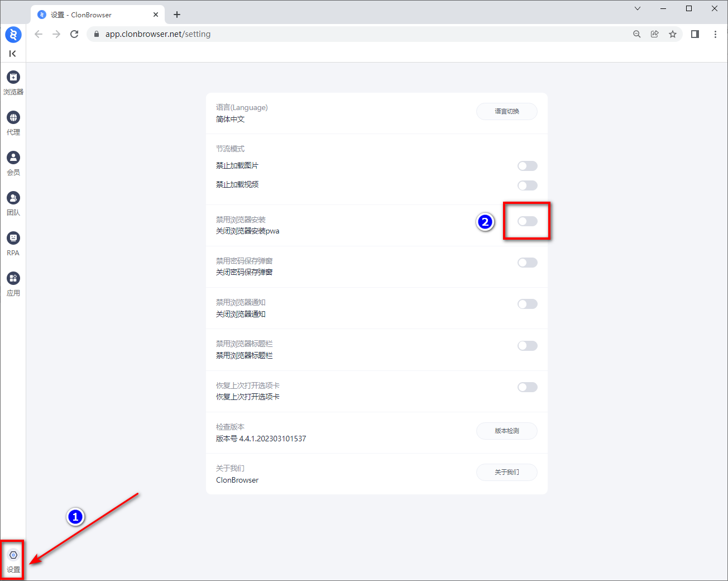The height and width of the screenshot is (581, 728).
Task: Open the 团队 (Team) sidebar section
Action: (13, 198)
